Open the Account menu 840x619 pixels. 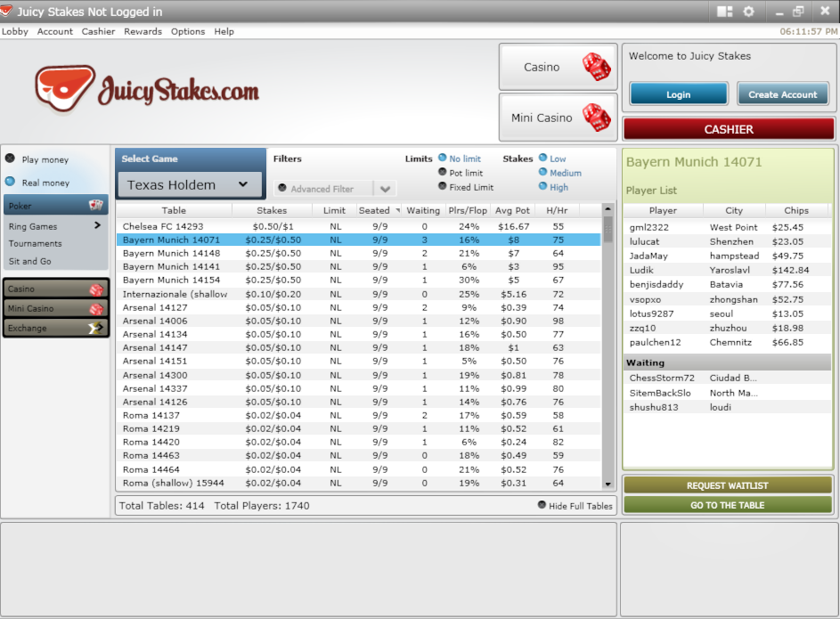pos(54,31)
